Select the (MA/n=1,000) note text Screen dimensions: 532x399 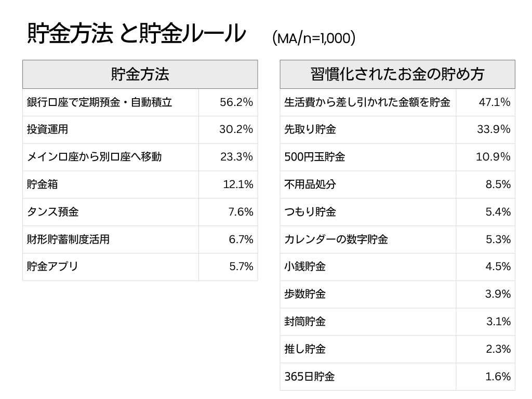point(314,38)
